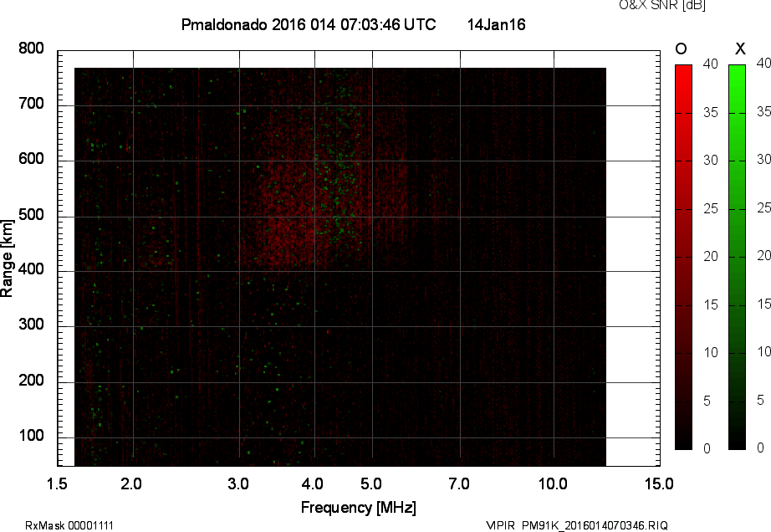This screenshot has height=532, width=771.
Task: Click the 'O' colorbar label
Action: click(x=681, y=49)
